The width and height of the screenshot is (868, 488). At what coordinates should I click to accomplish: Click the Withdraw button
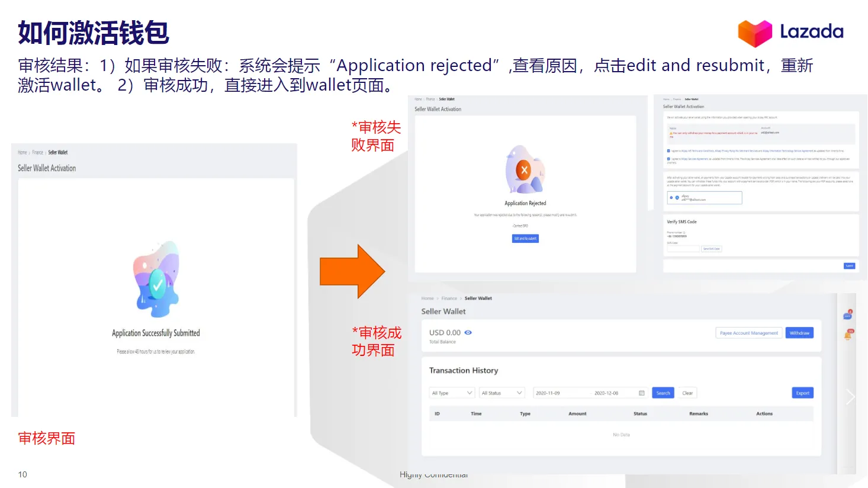click(799, 333)
